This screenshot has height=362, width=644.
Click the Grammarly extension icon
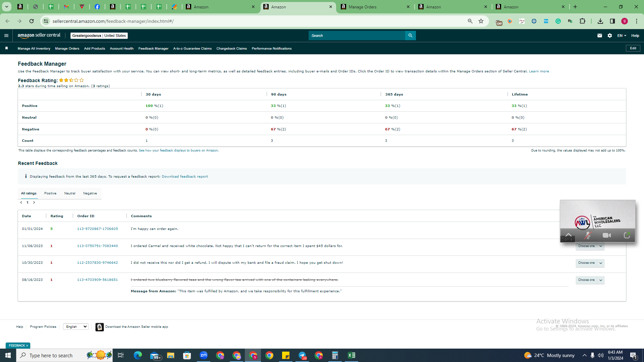point(558,21)
